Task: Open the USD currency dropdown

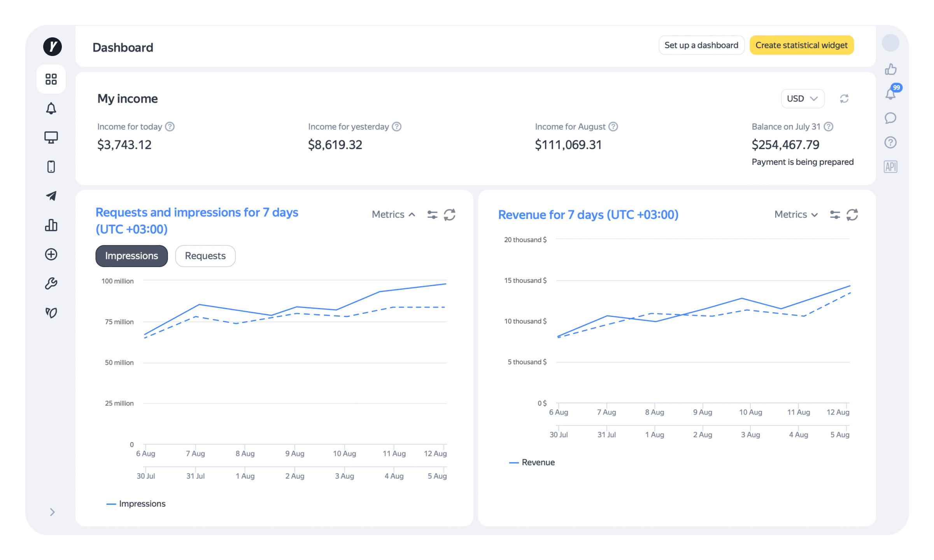Action: 803,98
